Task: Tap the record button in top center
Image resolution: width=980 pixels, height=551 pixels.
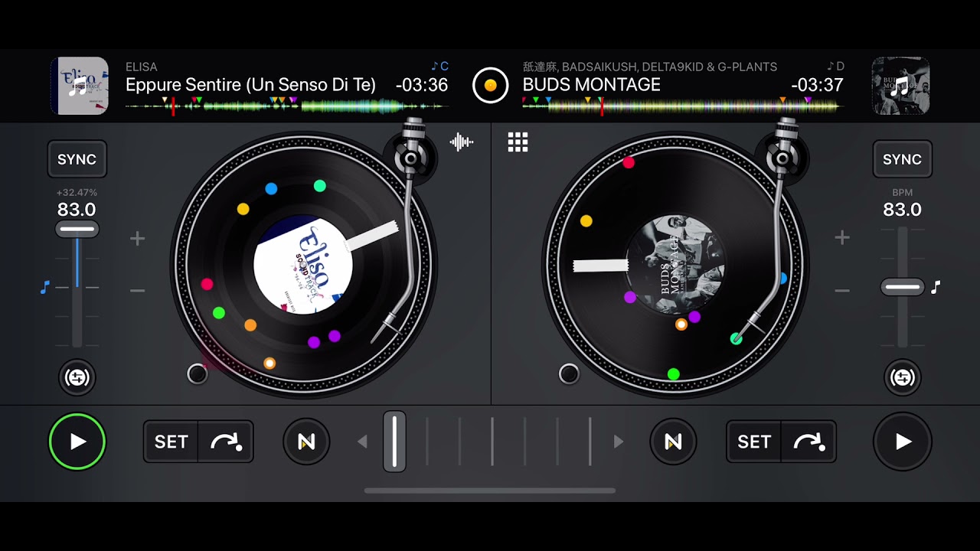Action: tap(491, 85)
